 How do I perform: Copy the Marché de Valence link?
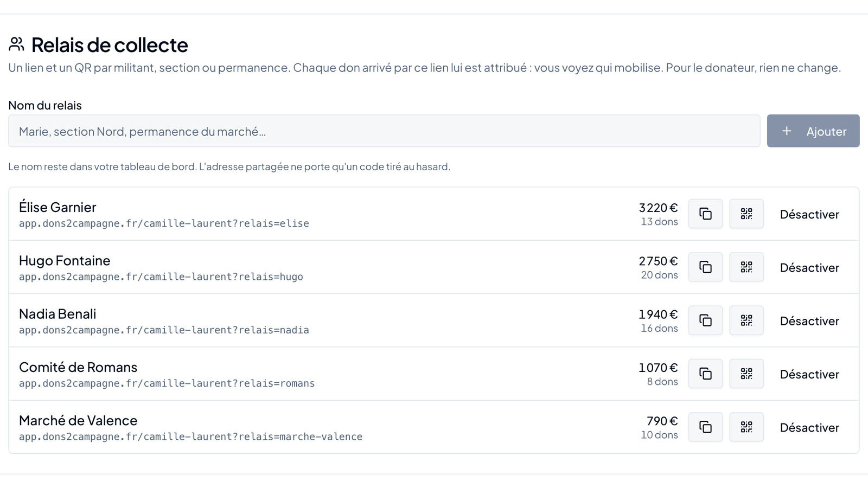(x=705, y=427)
